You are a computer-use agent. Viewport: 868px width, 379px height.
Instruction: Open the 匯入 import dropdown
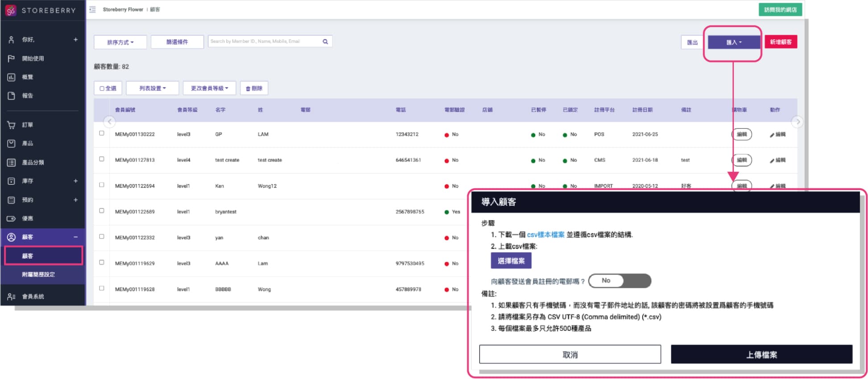point(734,42)
